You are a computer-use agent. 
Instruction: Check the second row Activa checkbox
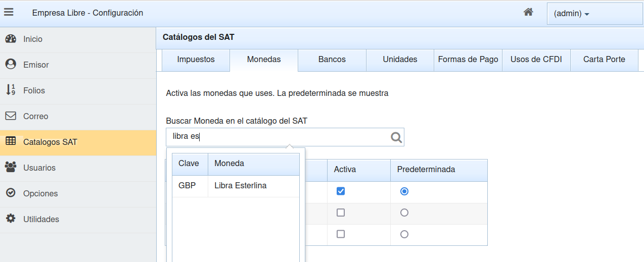341,213
